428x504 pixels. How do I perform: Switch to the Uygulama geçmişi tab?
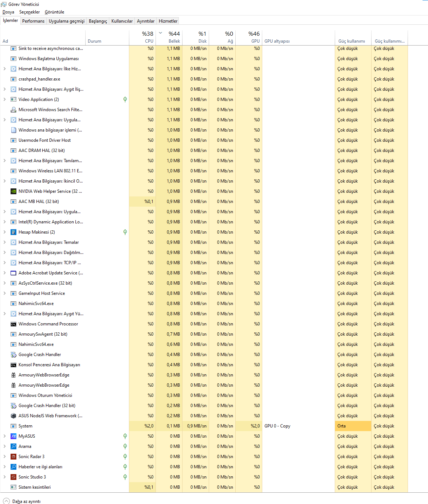coord(67,21)
